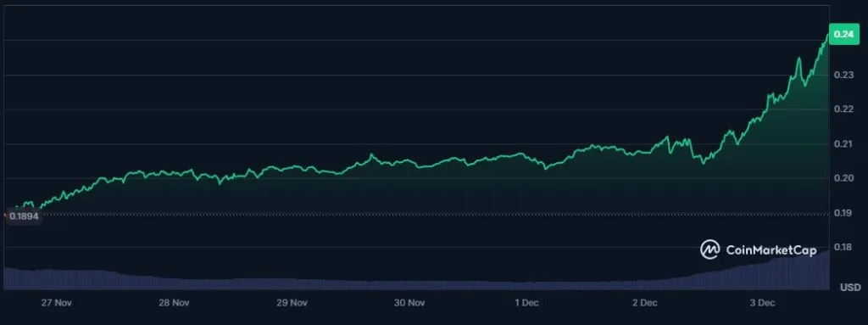The image size is (868, 325).
Task: Click the 0.21 price axis label
Action: (x=843, y=144)
